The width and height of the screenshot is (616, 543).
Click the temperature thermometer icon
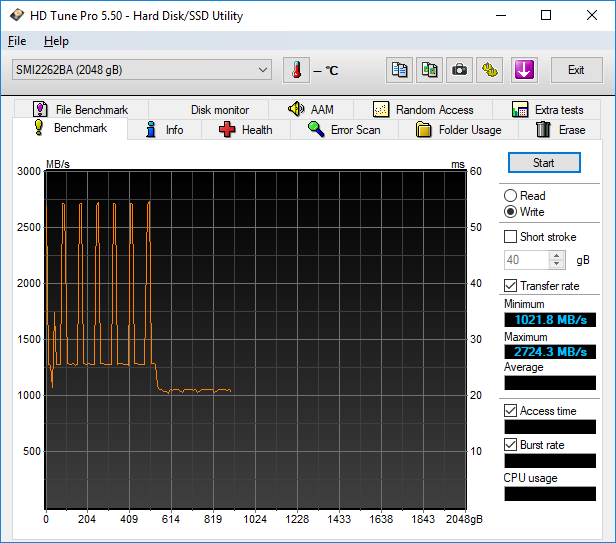pyautogui.click(x=297, y=70)
